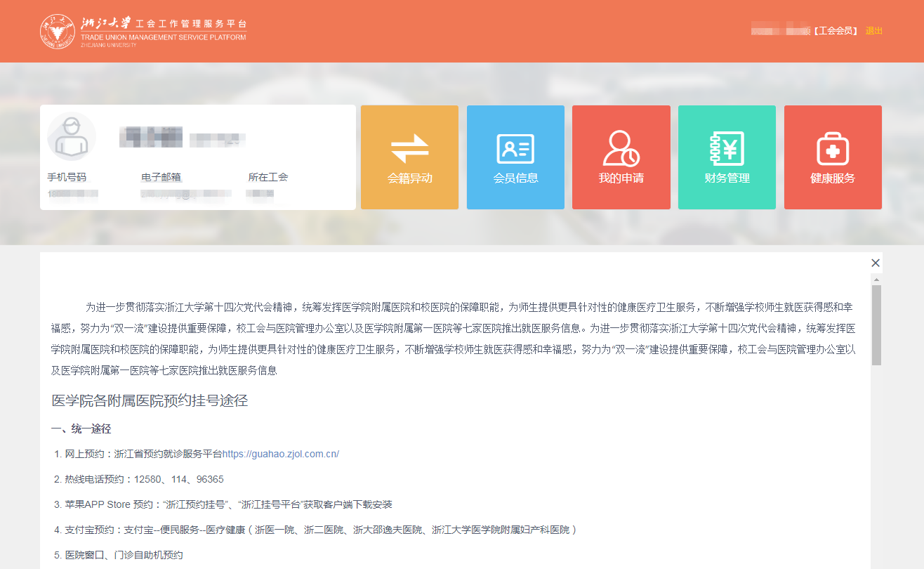This screenshot has height=569, width=924.
Task: Open the 我的申请 person icon
Action: 621,148
